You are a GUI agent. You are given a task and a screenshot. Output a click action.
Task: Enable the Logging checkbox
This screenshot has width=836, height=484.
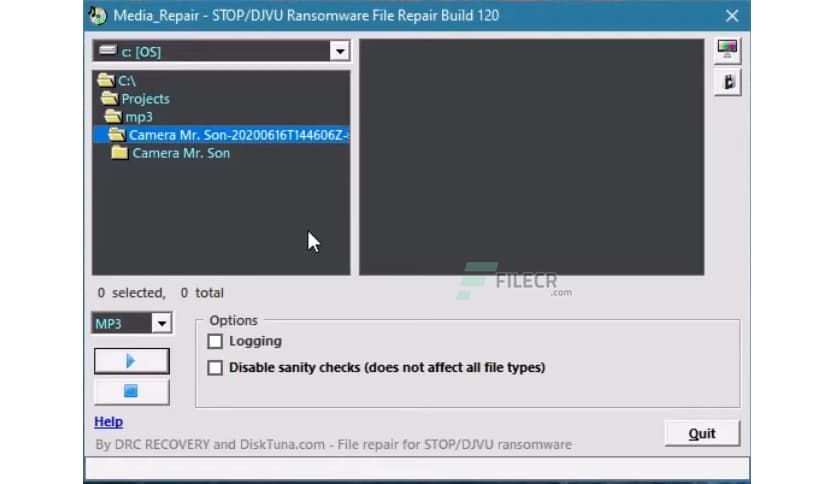tap(215, 341)
